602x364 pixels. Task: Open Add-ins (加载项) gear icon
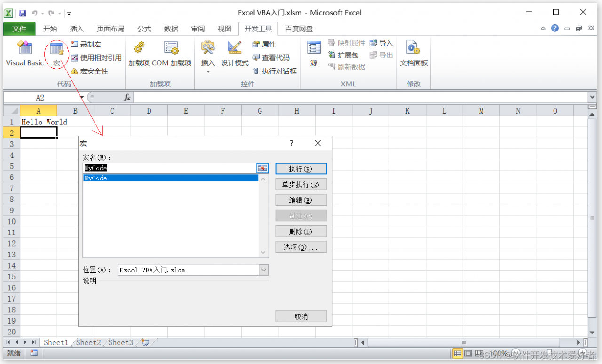[139, 54]
